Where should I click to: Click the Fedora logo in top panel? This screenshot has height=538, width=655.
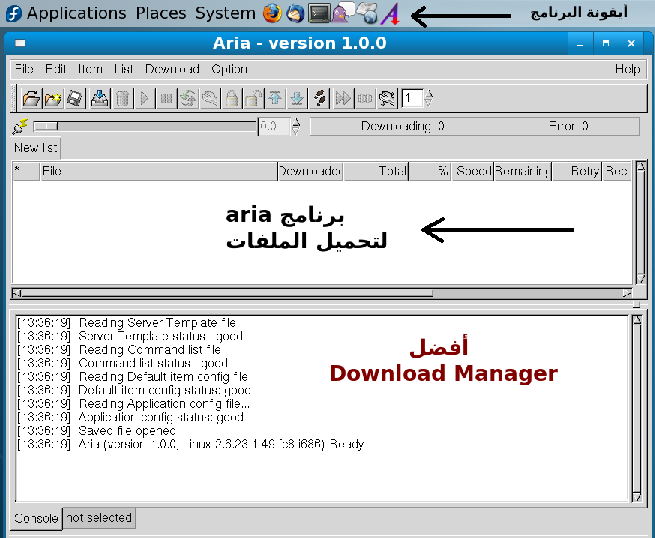(x=14, y=13)
